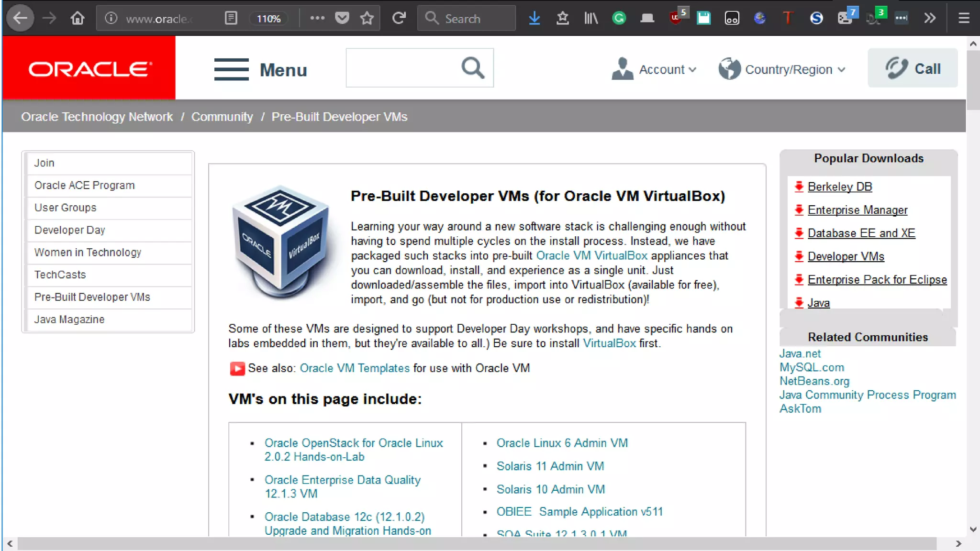Click the vertical scrollbar down arrow

[x=973, y=529]
